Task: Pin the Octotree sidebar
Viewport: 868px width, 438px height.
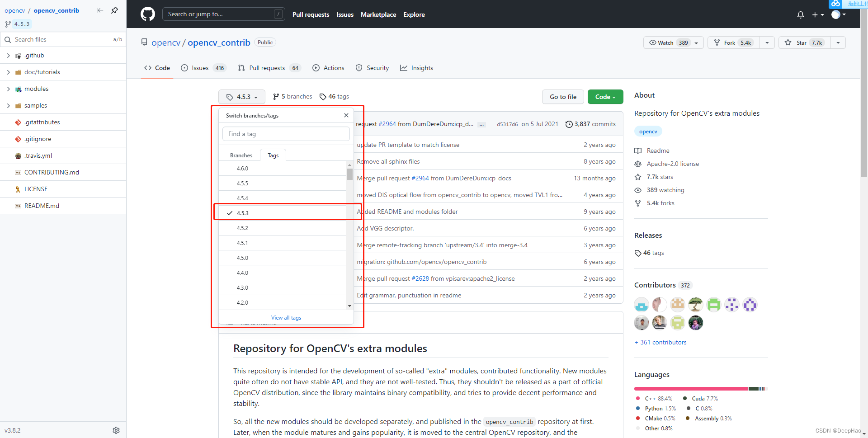Action: (115, 10)
